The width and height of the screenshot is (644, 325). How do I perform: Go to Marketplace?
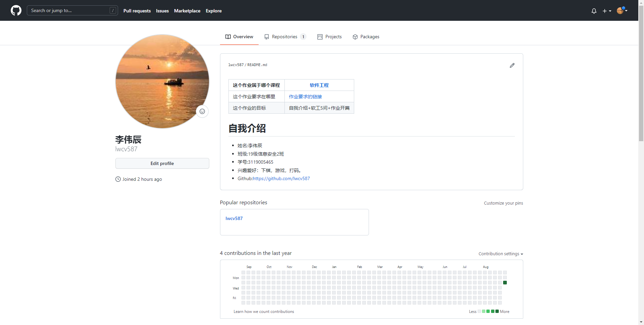(x=187, y=11)
